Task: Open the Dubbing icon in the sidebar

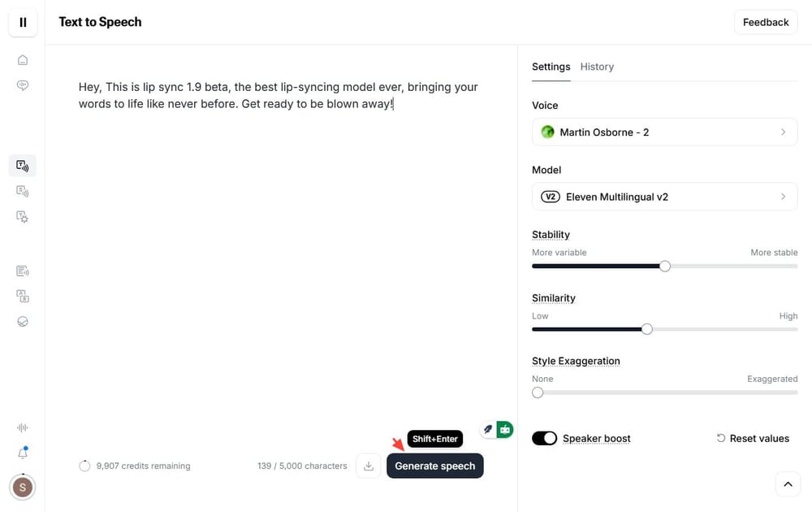Action: point(22,296)
